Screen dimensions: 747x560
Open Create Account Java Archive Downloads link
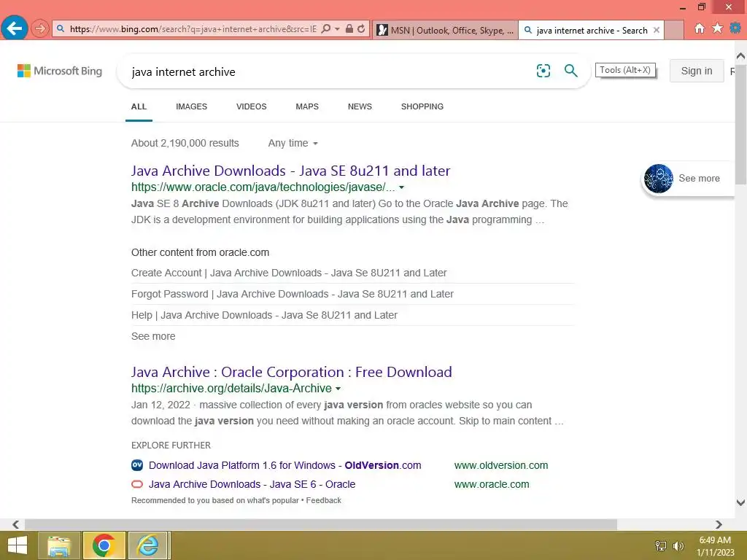tap(289, 273)
